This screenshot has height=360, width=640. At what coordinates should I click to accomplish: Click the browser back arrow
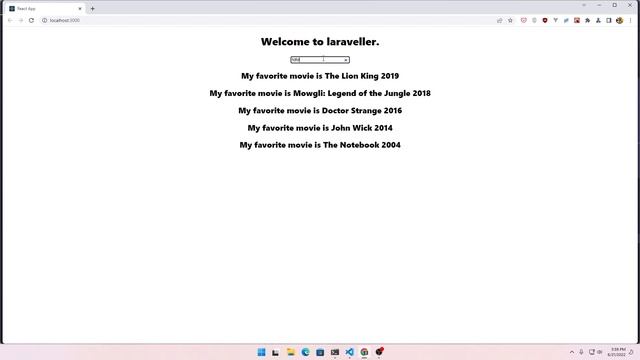[10, 20]
